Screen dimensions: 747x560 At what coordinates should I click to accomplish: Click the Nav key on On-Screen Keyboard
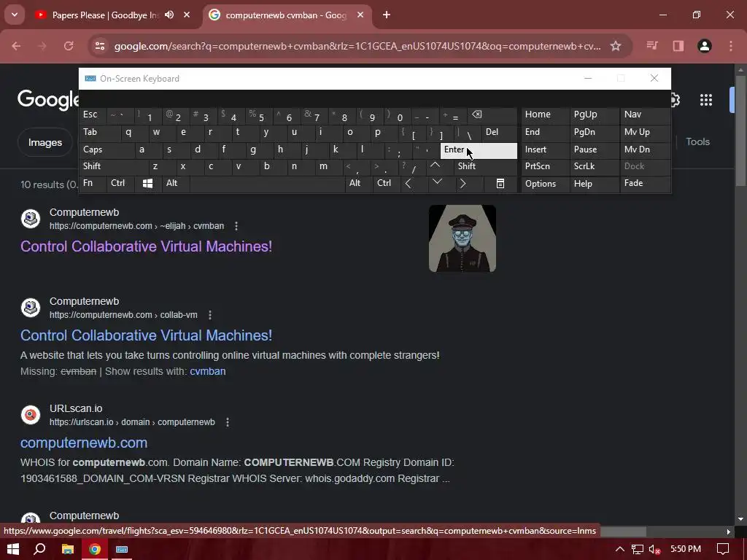[645, 114]
